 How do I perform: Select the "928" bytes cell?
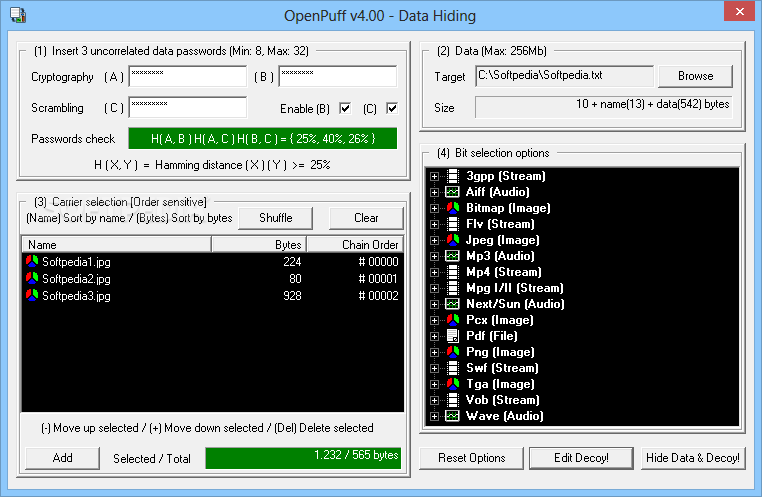click(x=292, y=296)
